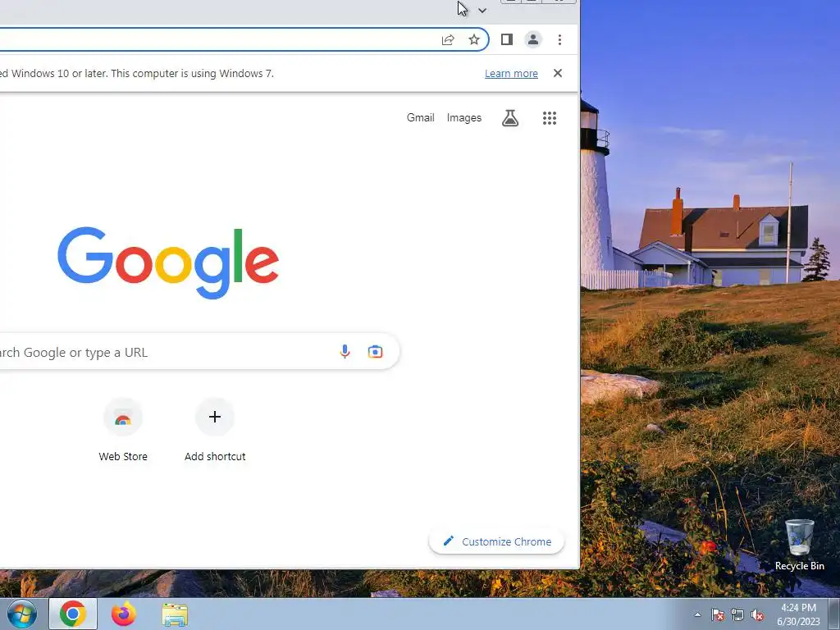Open the clock showing 4:24 PM

(798, 614)
